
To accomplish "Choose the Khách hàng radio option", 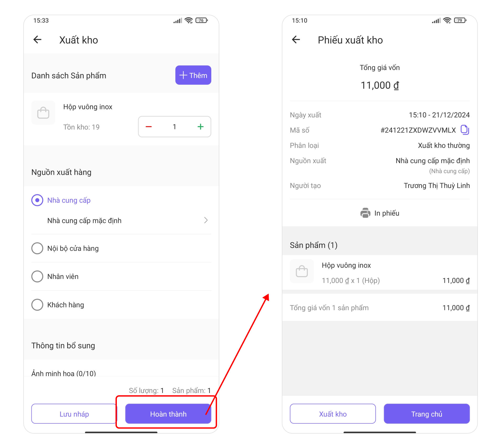I will [x=37, y=305].
